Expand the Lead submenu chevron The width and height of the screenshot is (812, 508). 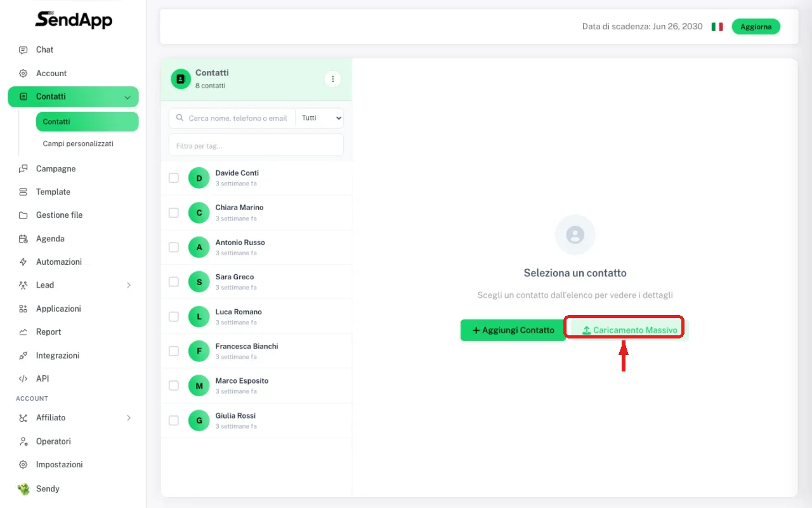click(129, 285)
